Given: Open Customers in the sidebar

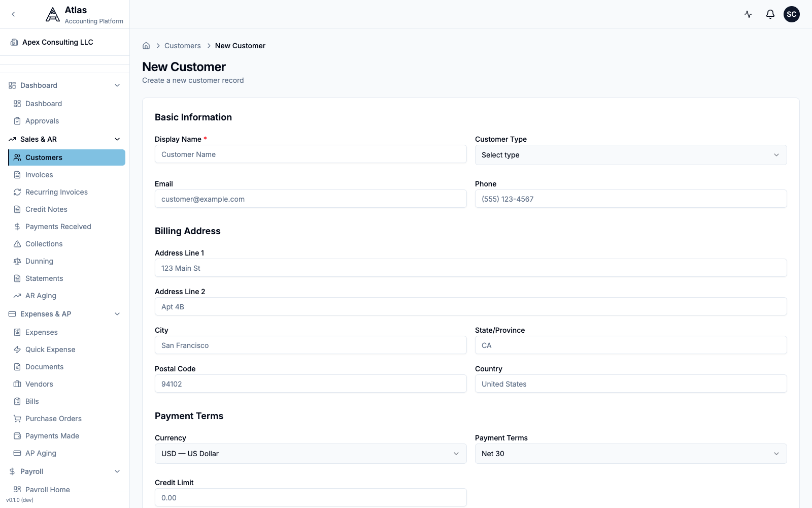Looking at the screenshot, I should (x=67, y=157).
